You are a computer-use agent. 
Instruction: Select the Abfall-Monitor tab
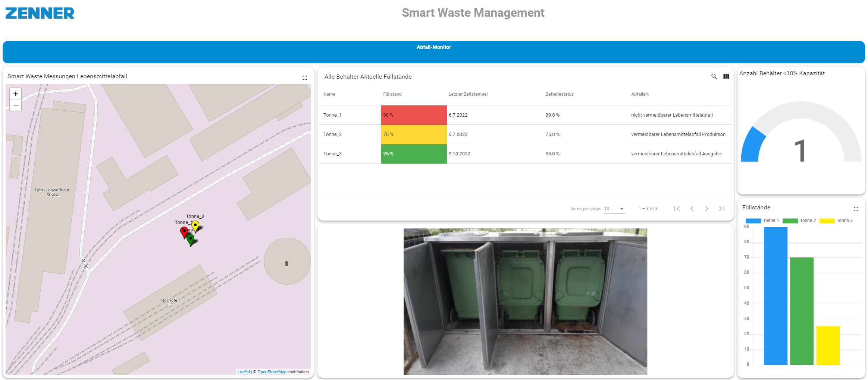click(x=433, y=47)
